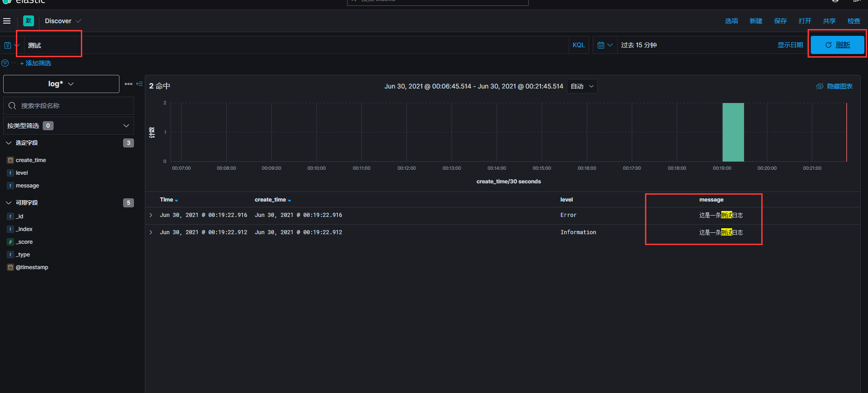Select the @timestamp available field
868x393 pixels.
point(32,267)
